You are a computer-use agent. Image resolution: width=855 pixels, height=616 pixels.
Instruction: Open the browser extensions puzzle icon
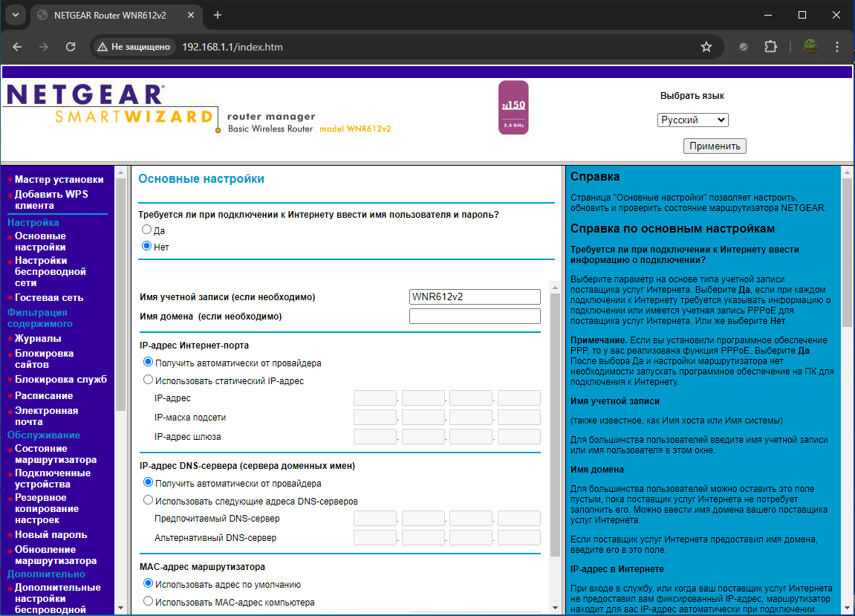[770, 47]
